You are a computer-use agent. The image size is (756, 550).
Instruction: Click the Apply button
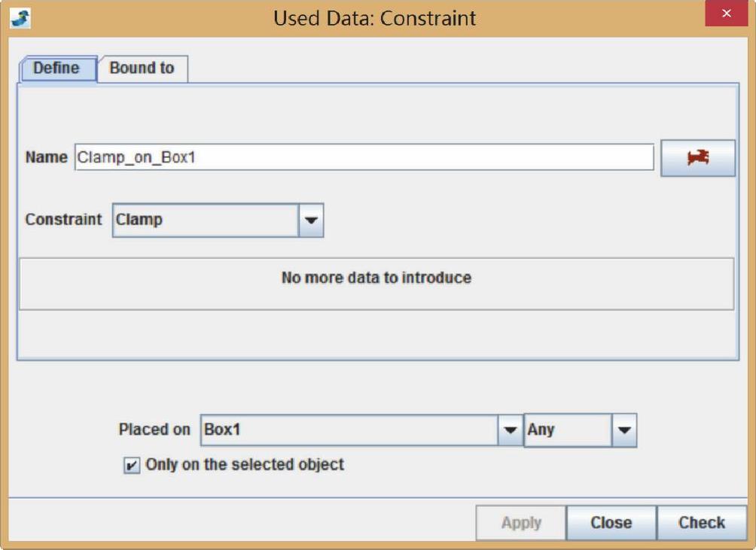(521, 522)
